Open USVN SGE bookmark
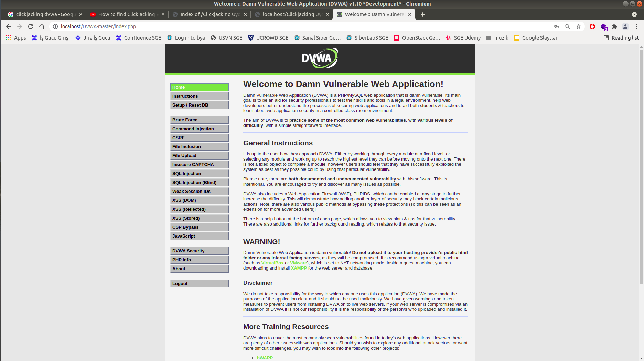 (226, 38)
